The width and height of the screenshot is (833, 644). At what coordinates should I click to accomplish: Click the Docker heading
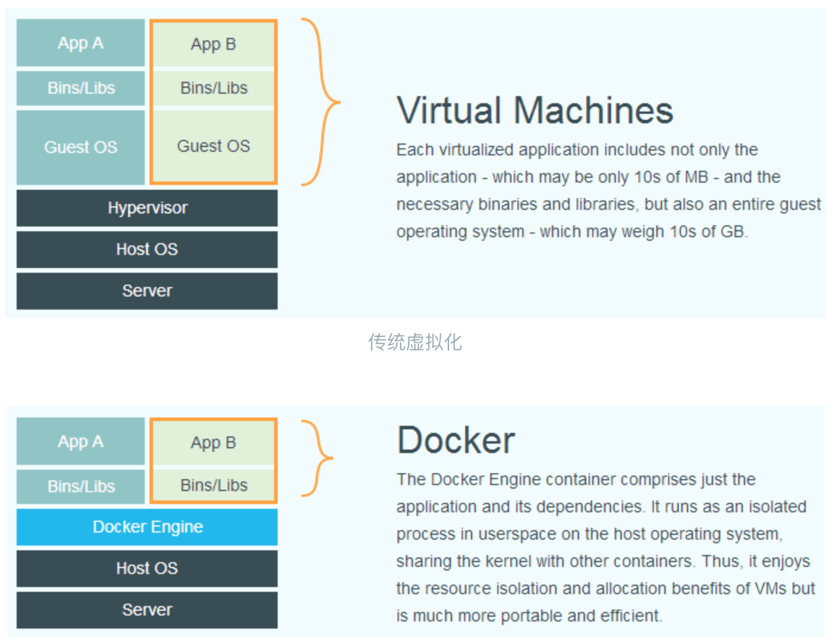click(456, 441)
